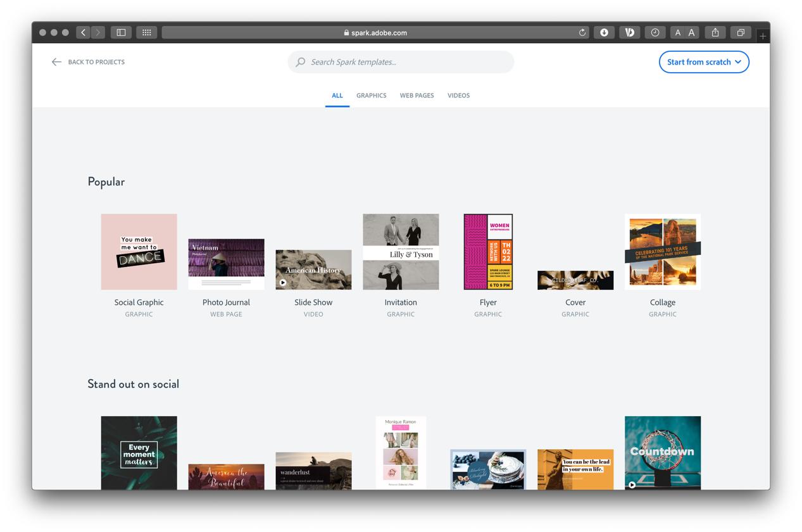Open a new browser tab

(x=763, y=36)
